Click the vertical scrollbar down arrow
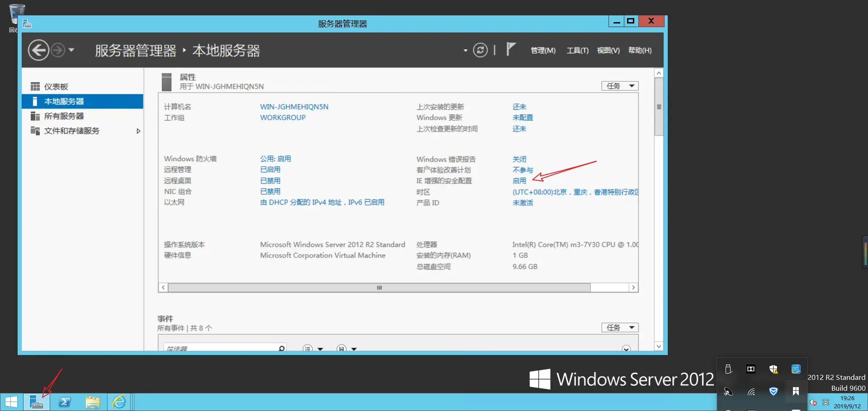 point(659,346)
